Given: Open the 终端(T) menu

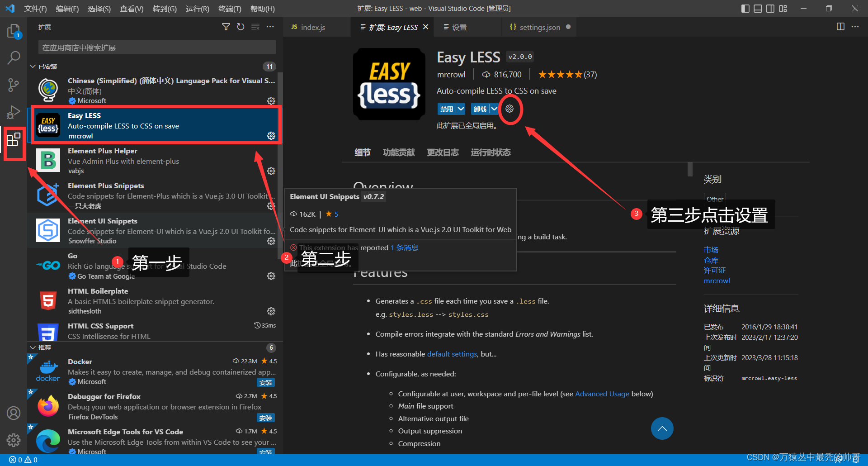Looking at the screenshot, I should click(230, 9).
